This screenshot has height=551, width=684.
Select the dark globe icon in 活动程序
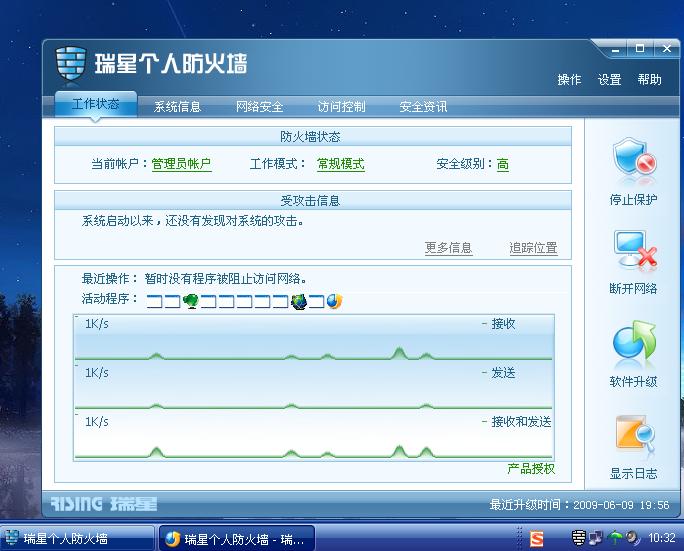299,301
